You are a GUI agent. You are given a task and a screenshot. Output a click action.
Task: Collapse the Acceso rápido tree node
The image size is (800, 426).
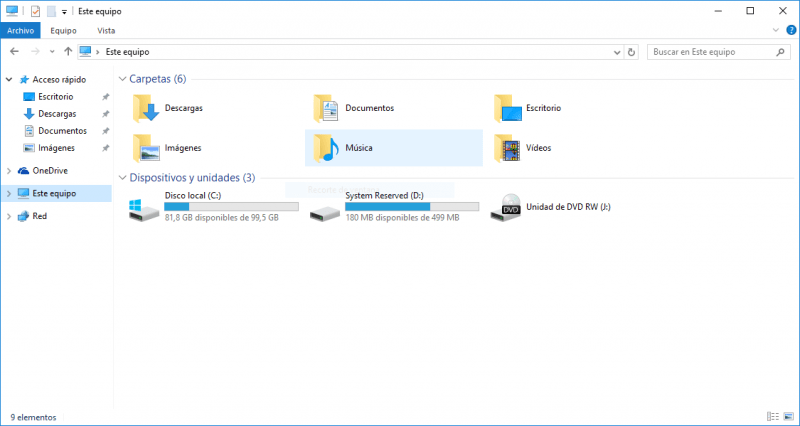tap(9, 80)
